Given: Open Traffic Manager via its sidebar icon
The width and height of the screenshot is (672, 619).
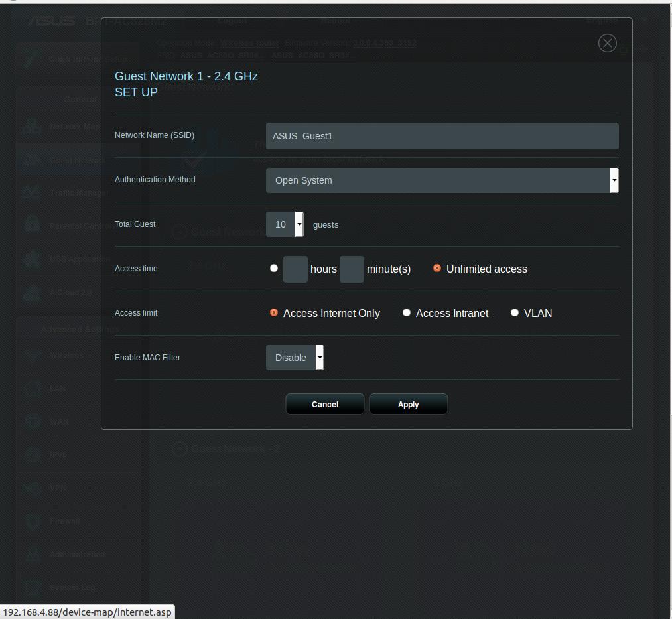Looking at the screenshot, I should (32, 192).
